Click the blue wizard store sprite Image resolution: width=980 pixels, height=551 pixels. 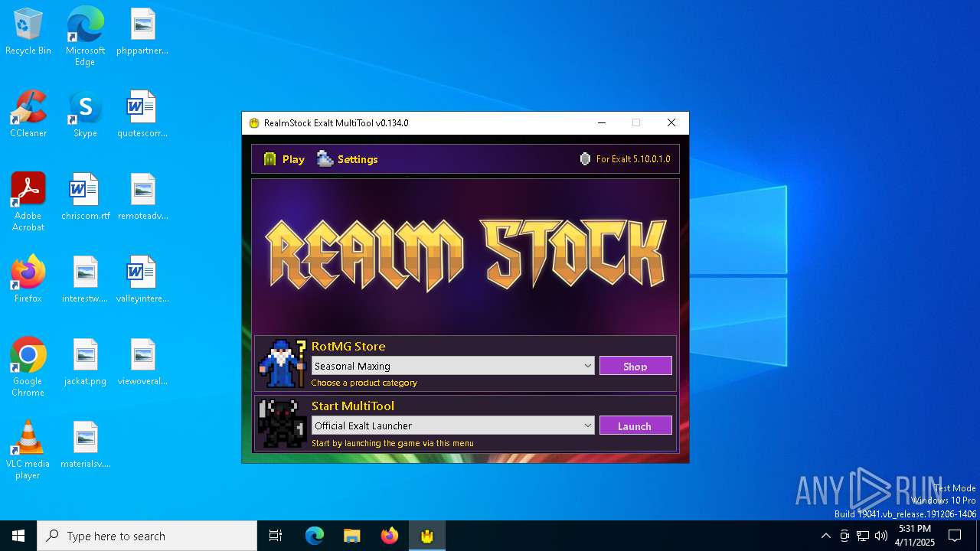point(282,364)
